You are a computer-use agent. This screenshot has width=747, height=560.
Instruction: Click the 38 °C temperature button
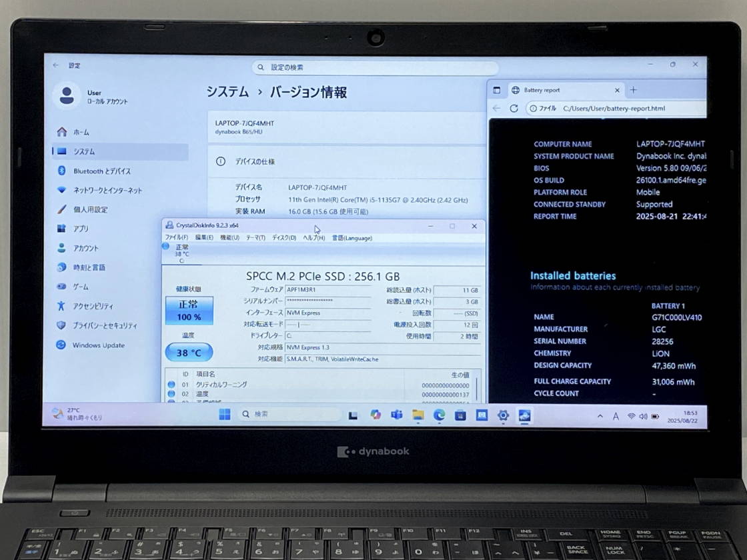point(189,353)
